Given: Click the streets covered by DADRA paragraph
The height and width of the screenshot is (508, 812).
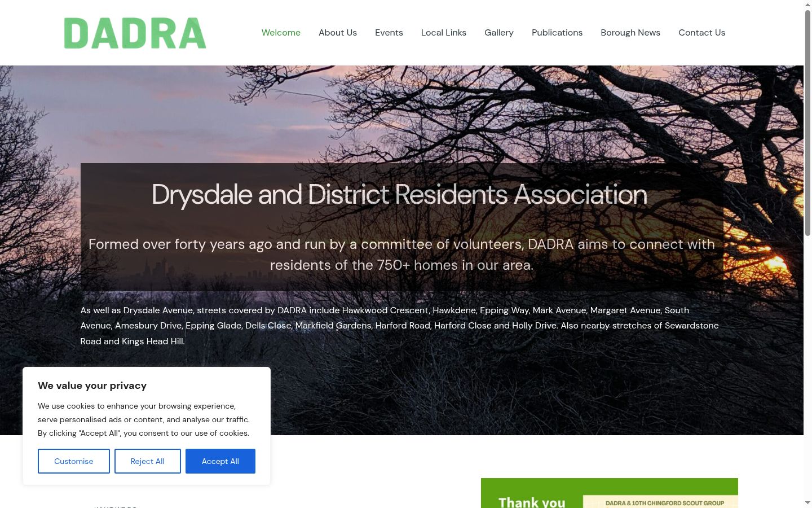Looking at the screenshot, I should [400, 326].
